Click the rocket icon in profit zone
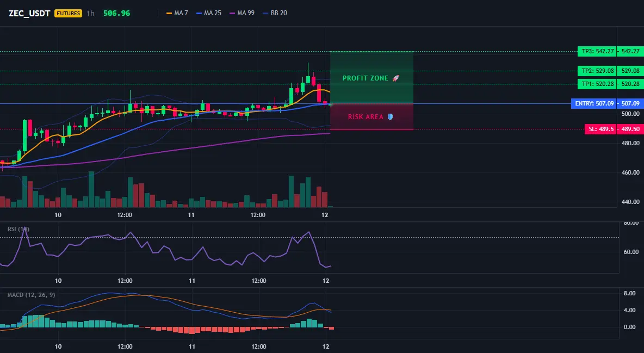 coord(395,78)
